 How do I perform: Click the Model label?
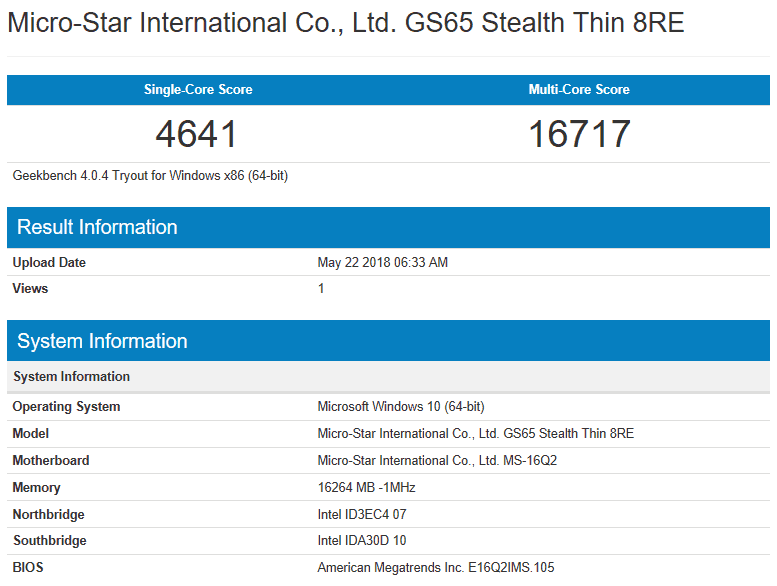pyautogui.click(x=31, y=433)
